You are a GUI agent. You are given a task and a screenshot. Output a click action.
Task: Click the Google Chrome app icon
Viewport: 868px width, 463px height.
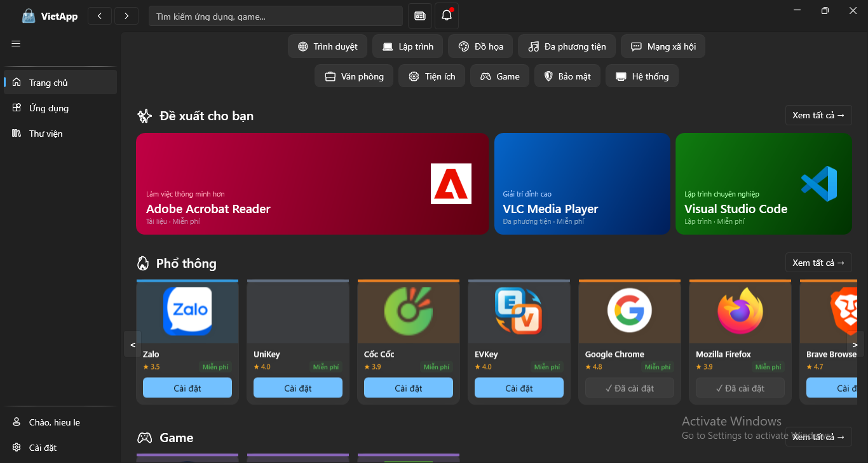(x=630, y=311)
